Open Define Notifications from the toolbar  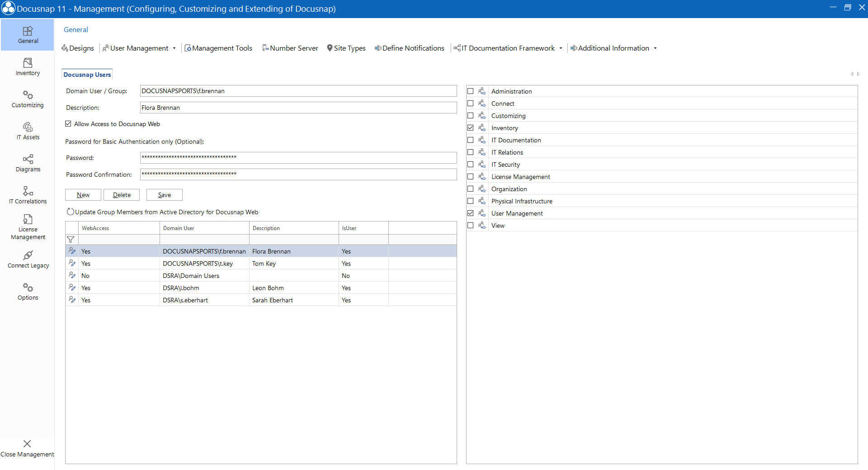pos(409,48)
